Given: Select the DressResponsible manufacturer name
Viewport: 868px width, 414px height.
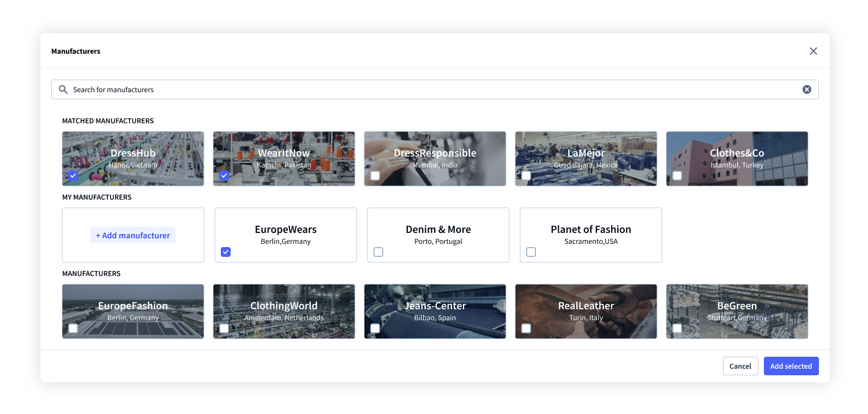Looking at the screenshot, I should pyautogui.click(x=435, y=153).
